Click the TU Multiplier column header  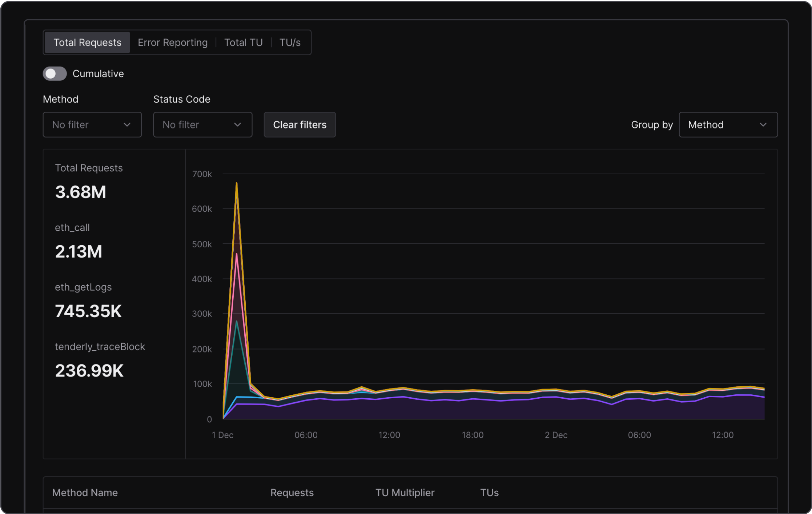pyautogui.click(x=405, y=493)
